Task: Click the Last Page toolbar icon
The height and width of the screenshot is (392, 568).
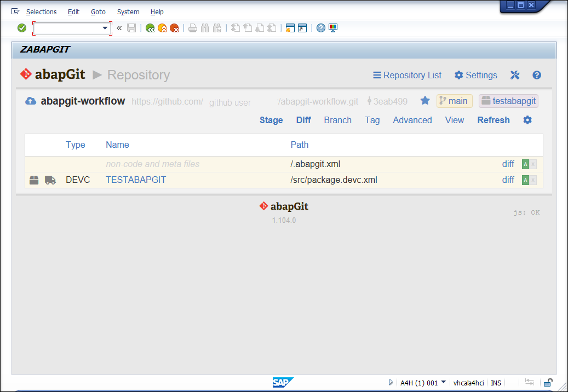Action: (x=272, y=28)
